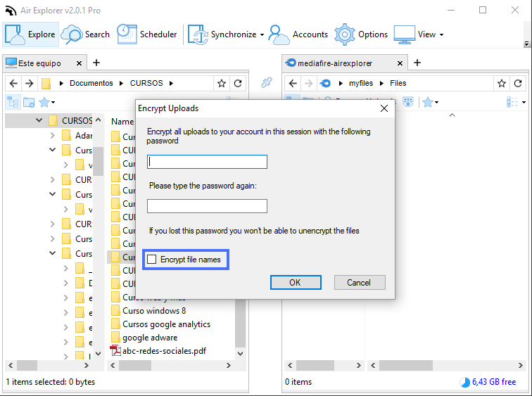Collapse the CURSOS tree node
The height and width of the screenshot is (396, 532).
(x=39, y=120)
